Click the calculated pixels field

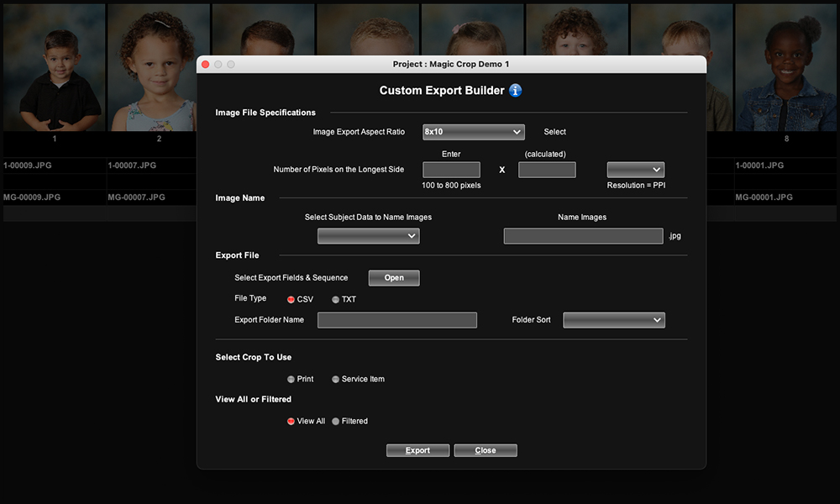point(547,170)
